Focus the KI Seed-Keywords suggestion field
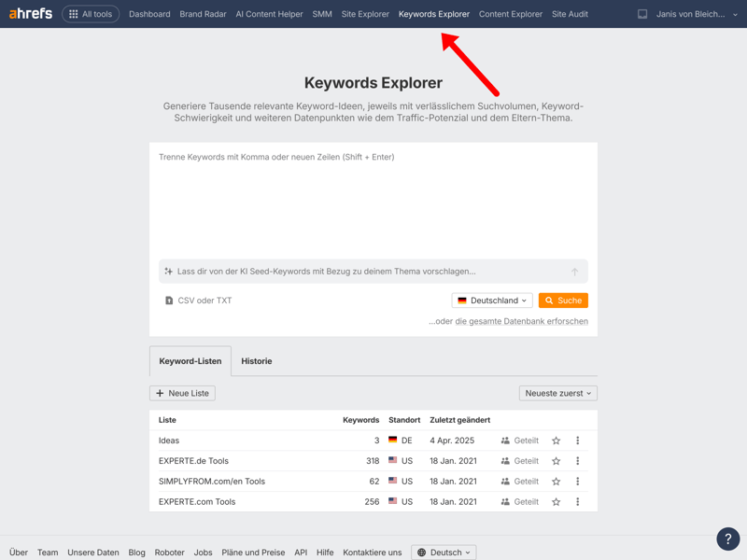The image size is (747, 560). coord(373,272)
